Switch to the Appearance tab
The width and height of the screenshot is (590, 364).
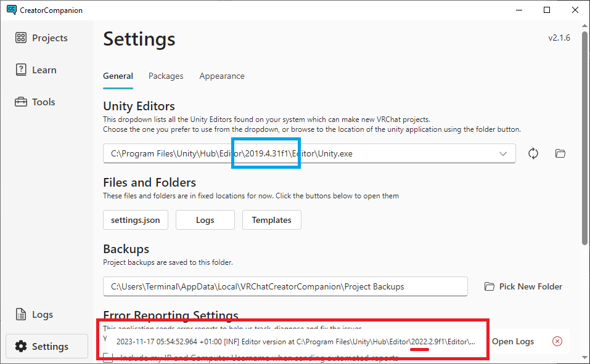tap(221, 76)
